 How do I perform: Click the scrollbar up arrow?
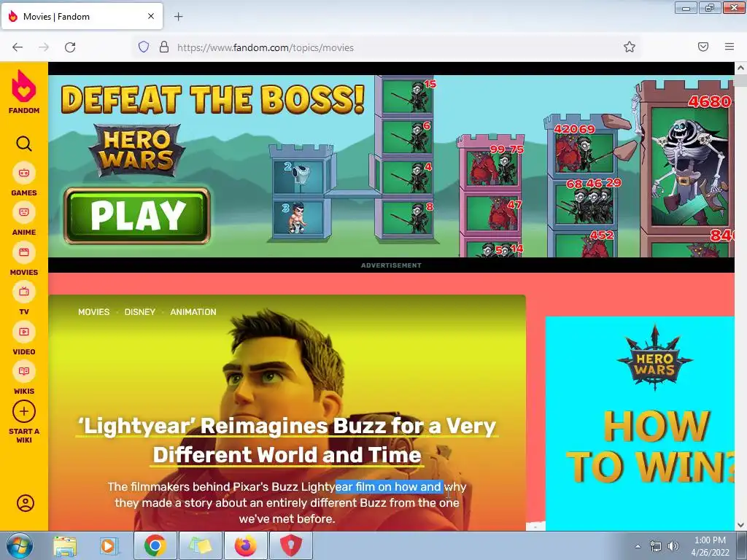(740, 68)
